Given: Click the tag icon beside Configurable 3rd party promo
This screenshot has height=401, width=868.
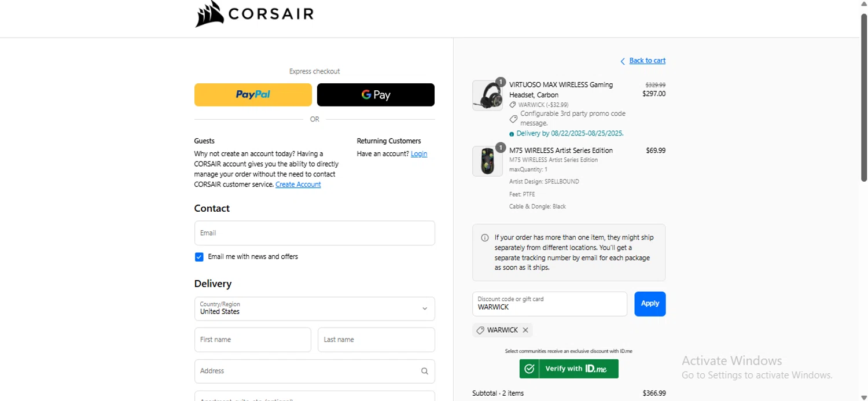Looking at the screenshot, I should 513,119.
